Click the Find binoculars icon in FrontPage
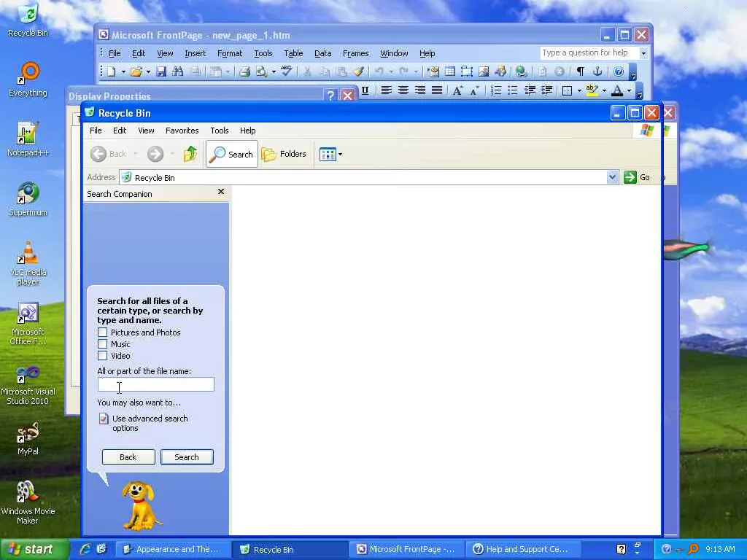The width and height of the screenshot is (747, 560). [178, 72]
